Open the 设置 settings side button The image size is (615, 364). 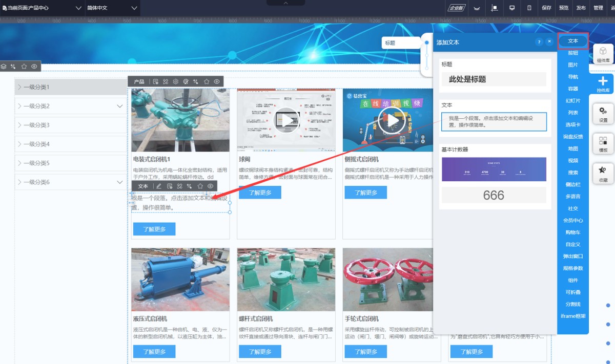coord(603,114)
